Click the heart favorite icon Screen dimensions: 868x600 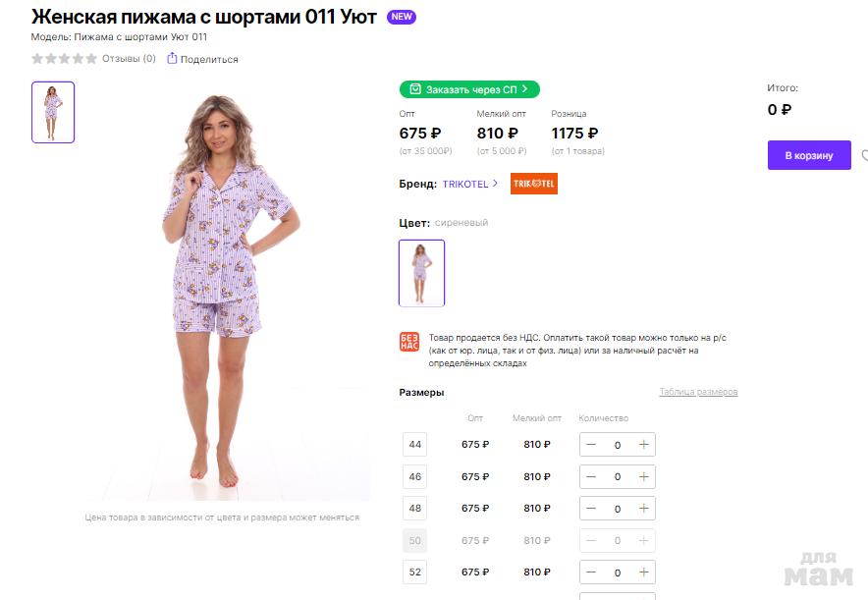click(x=864, y=155)
